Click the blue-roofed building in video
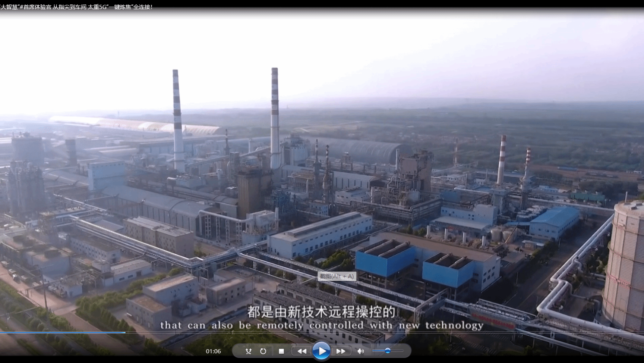The height and width of the screenshot is (363, 644). coord(554,221)
